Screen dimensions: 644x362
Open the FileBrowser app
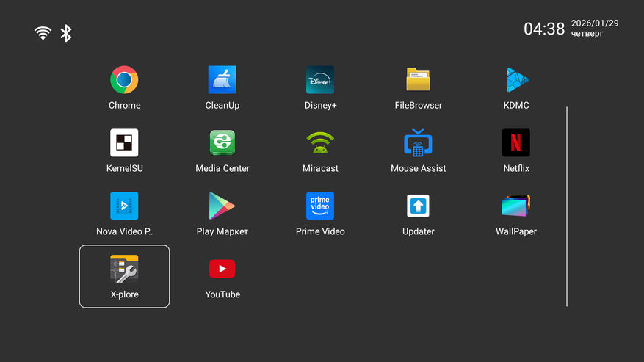tap(418, 80)
